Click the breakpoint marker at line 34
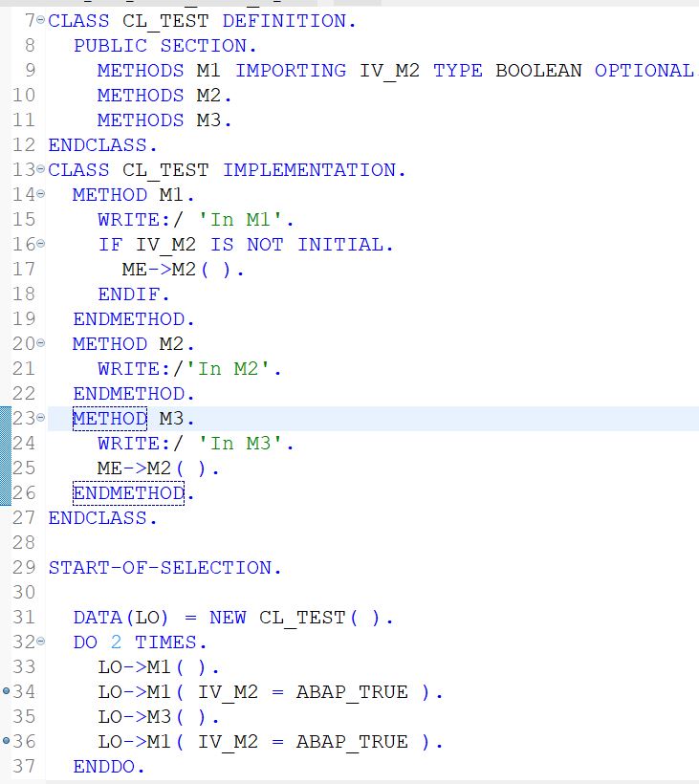 [x=6, y=691]
